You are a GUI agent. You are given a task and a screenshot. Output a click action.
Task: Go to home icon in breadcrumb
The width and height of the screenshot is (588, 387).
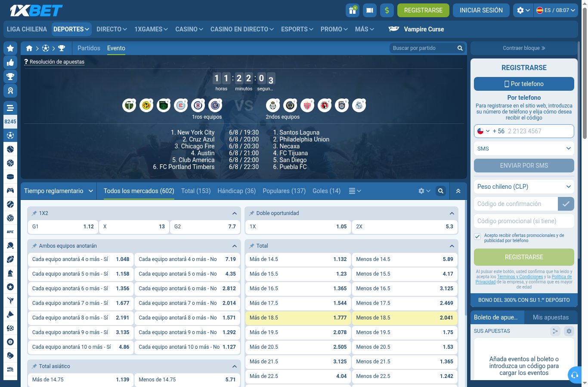[x=29, y=48]
